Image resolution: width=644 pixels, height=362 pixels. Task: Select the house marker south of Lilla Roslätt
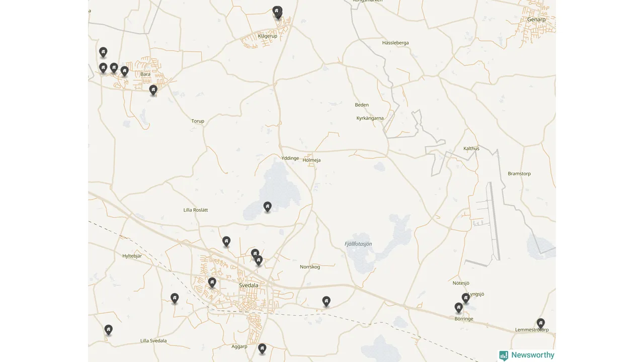[x=226, y=241]
